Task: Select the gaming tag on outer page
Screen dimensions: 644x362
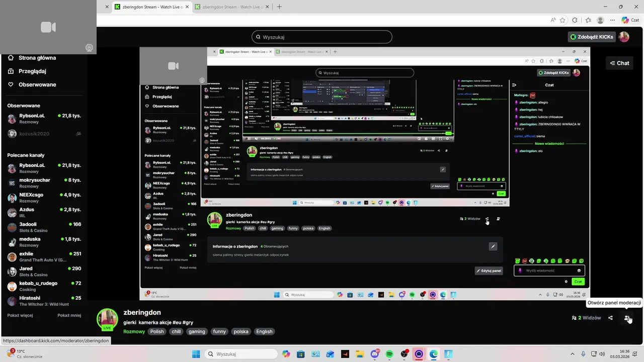Action: pos(197,331)
